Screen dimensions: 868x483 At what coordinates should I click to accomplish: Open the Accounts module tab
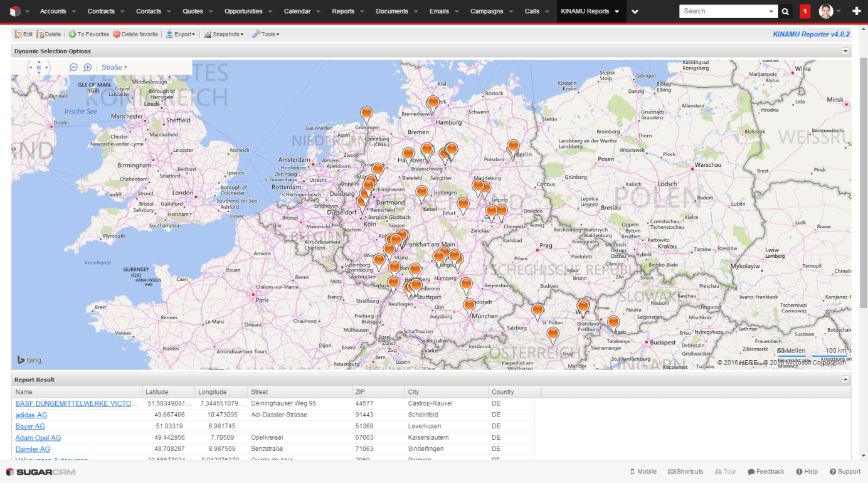pos(53,11)
